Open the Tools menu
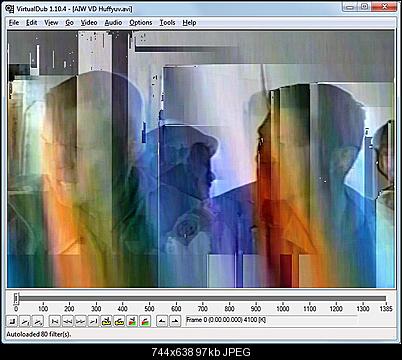Viewport: 402px width, 360px height. tap(167, 23)
